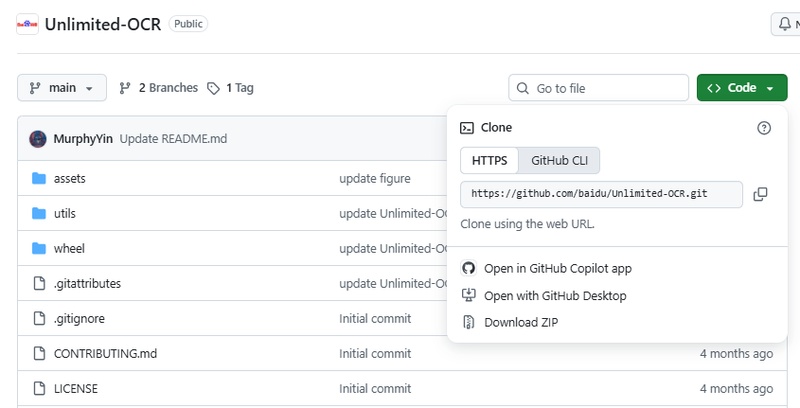Open the main branch dropdown
The width and height of the screenshot is (800, 408).
click(x=62, y=88)
